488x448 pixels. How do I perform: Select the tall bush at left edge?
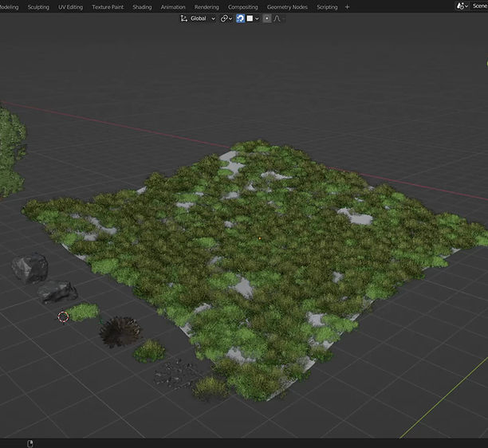pyautogui.click(x=12, y=152)
